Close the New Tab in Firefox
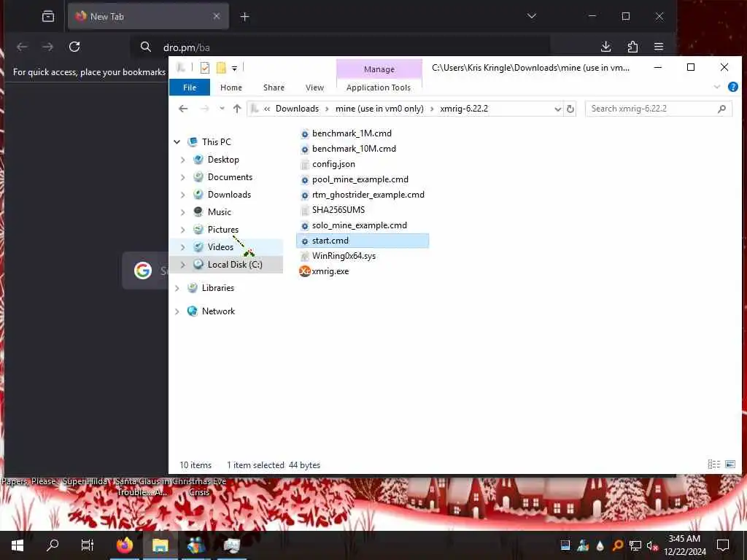The height and width of the screenshot is (560, 747). coord(216,16)
